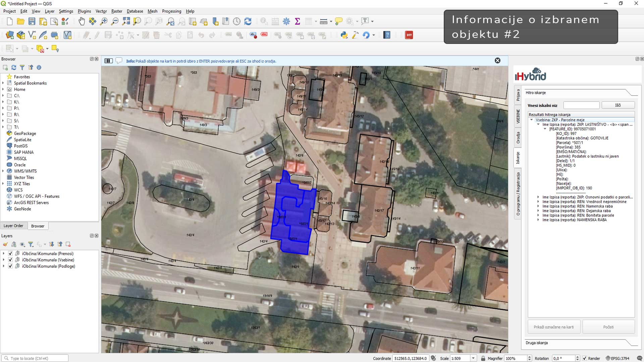This screenshot has height=362, width=644.
Task: Save the project with floppy icon
Action: pos(32,21)
